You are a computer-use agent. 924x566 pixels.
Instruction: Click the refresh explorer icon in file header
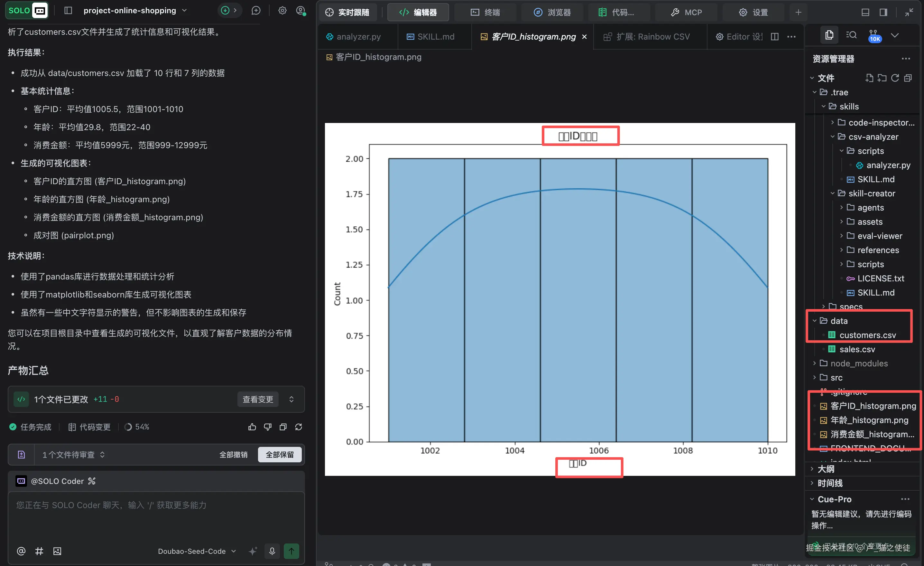point(895,78)
